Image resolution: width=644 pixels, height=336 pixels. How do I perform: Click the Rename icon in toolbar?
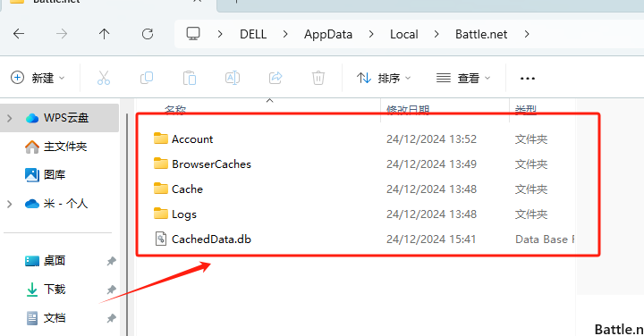pyautogui.click(x=233, y=78)
